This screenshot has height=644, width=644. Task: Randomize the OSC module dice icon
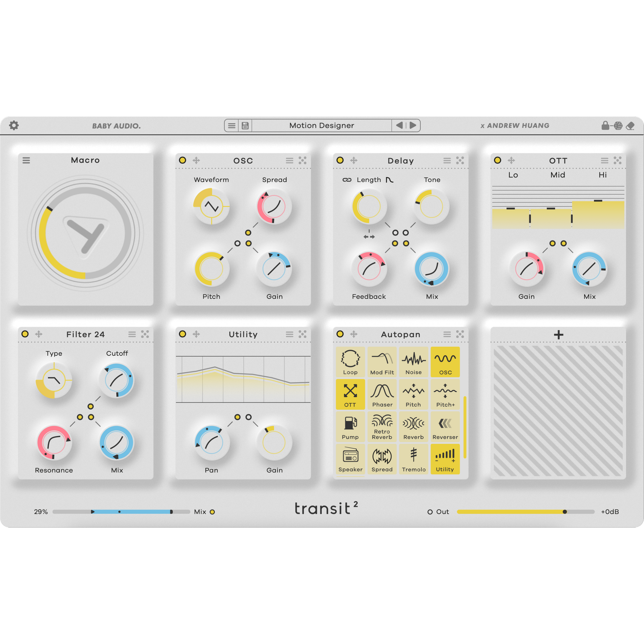click(x=302, y=161)
